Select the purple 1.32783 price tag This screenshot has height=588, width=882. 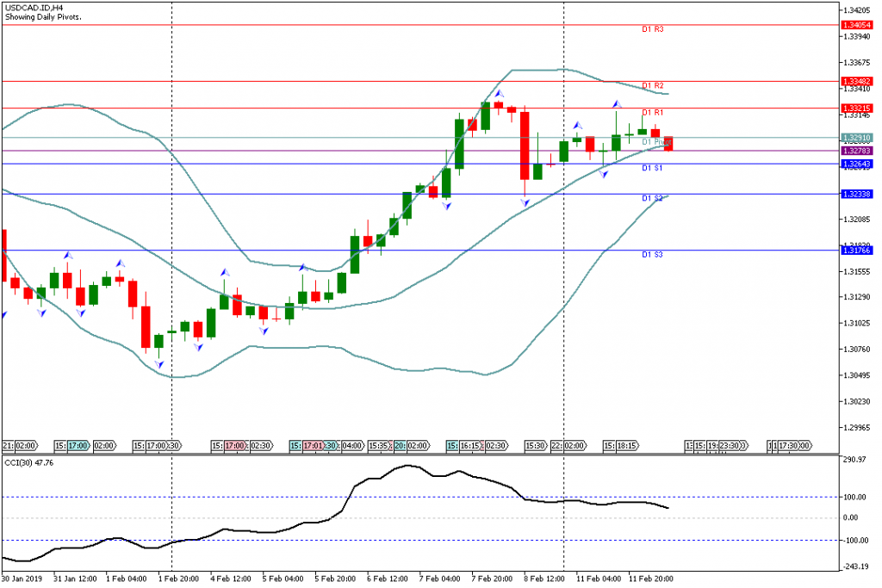858,152
